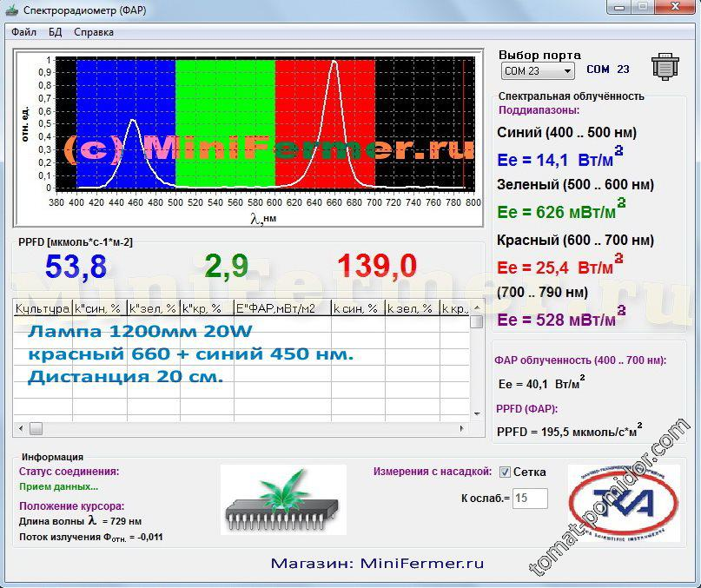Open the Справка menu
The width and height of the screenshot is (701, 588).
click(94, 32)
